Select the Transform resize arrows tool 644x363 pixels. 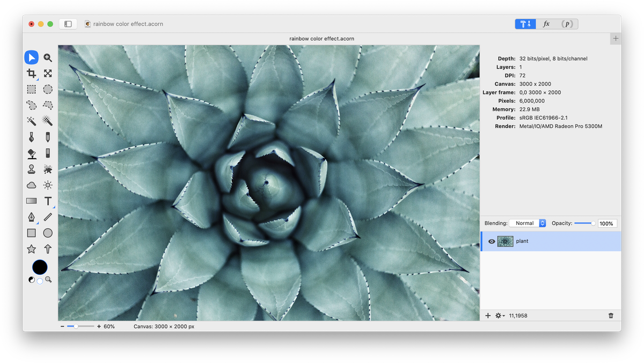48,74
